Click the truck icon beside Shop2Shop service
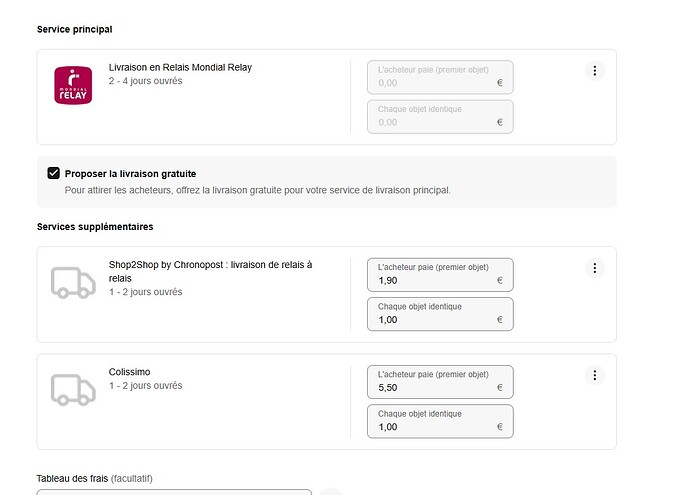This screenshot has height=495, width=690. (73, 282)
